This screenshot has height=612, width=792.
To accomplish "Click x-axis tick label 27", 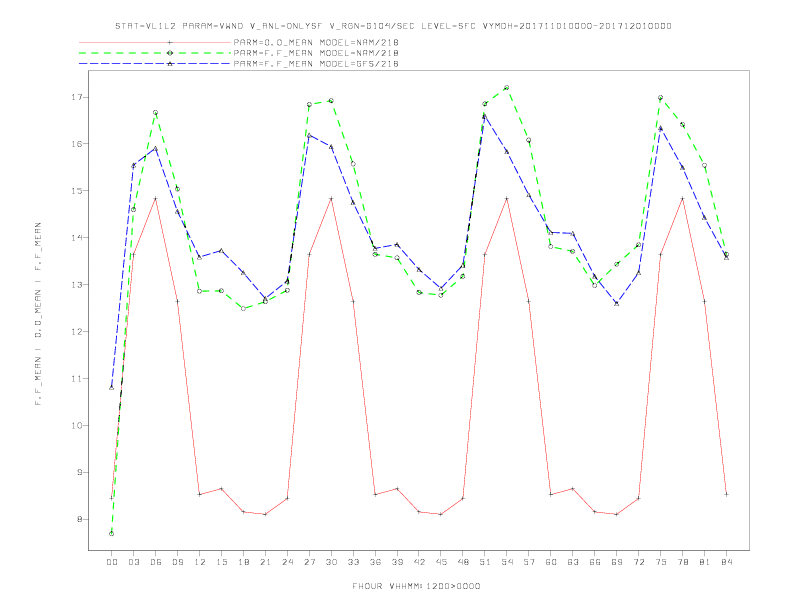I will click(309, 562).
